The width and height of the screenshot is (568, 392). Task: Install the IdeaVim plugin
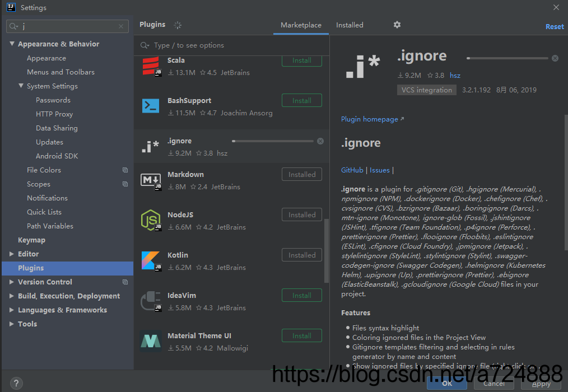(x=302, y=295)
